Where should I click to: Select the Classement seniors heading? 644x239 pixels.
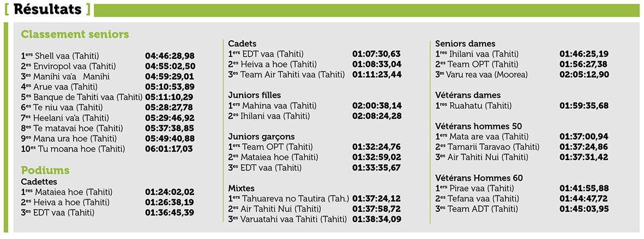click(x=75, y=35)
